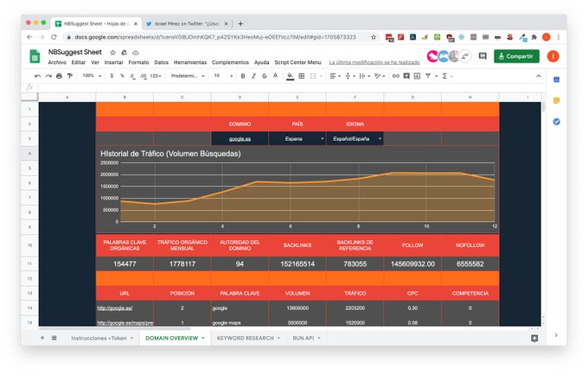Open the google.es domain link cell
The height and width of the screenshot is (374, 588).
click(240, 139)
